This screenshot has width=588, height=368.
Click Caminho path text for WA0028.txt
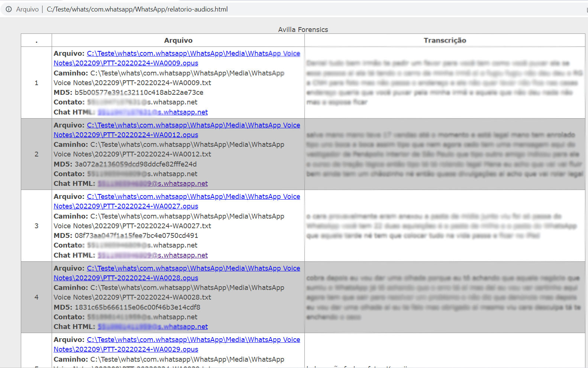pos(169,293)
